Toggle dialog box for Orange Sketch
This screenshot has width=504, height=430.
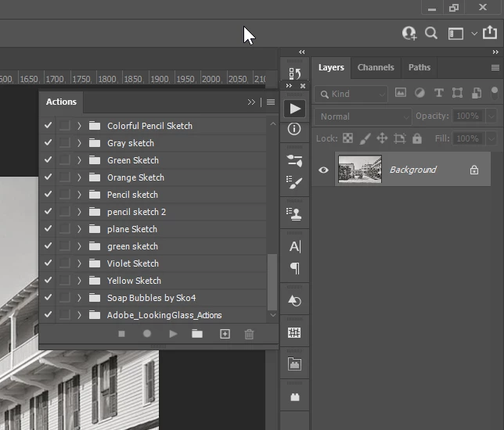pyautogui.click(x=65, y=177)
